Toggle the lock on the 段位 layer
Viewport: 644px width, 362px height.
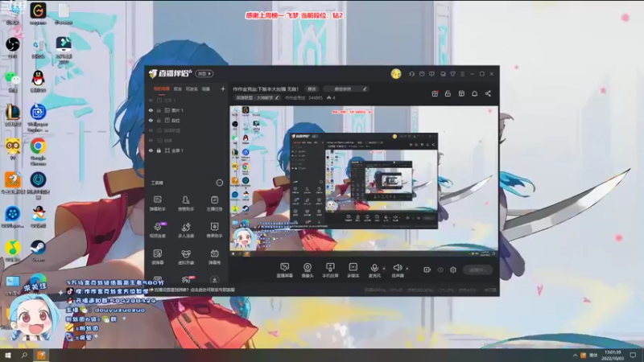159,121
